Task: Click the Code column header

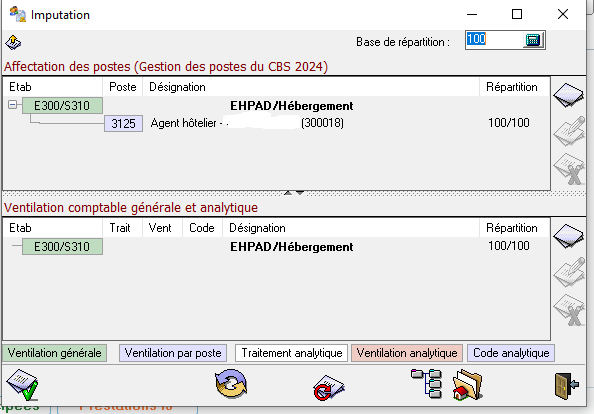Action: (x=202, y=228)
